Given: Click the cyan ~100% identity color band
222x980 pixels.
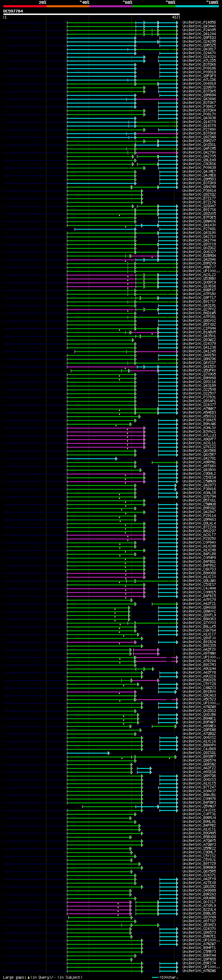Looking at the screenshot, I should tap(197, 6).
